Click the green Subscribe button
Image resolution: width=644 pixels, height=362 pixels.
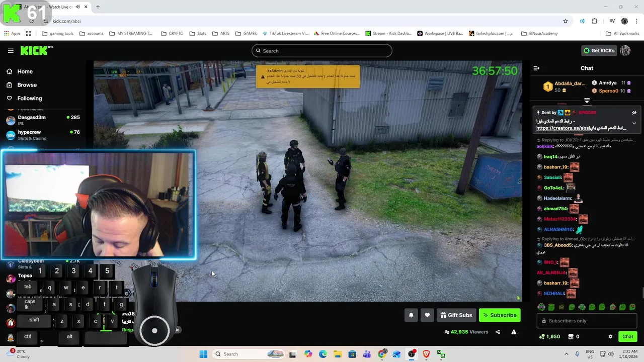pos(500,315)
